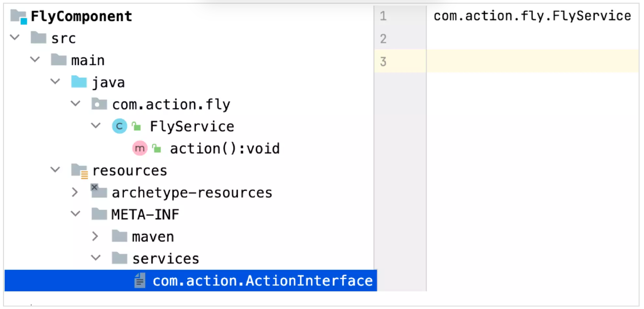
Task: Collapse the FlyService class node
Action: click(x=96, y=126)
